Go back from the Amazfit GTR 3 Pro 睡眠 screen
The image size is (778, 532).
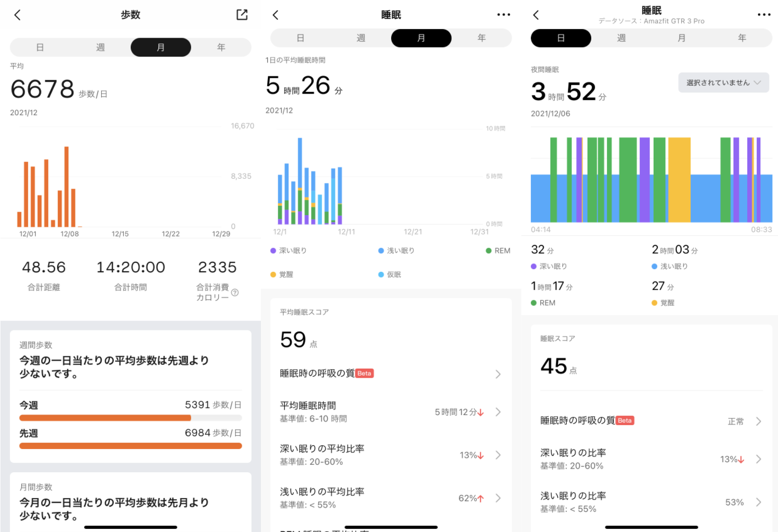point(536,15)
